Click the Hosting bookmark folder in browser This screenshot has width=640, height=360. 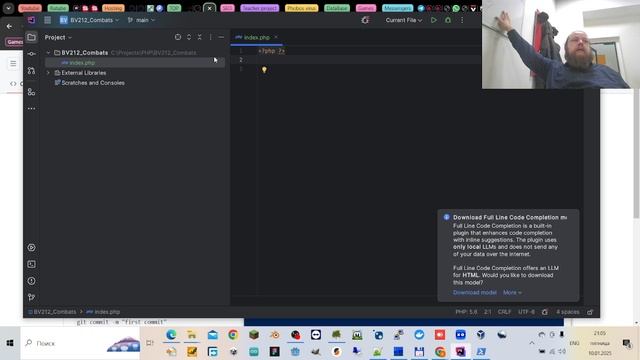pyautogui.click(x=113, y=8)
